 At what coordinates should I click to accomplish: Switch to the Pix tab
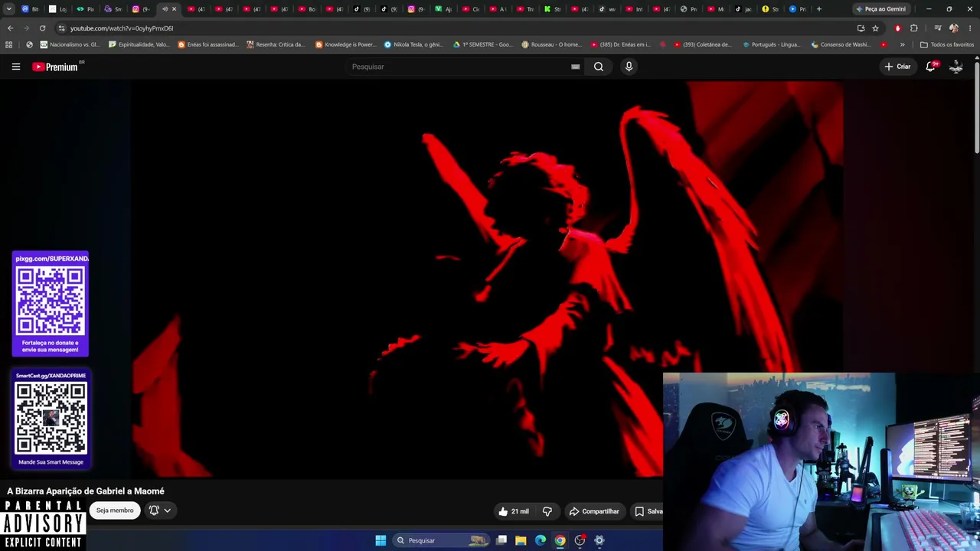[85, 9]
